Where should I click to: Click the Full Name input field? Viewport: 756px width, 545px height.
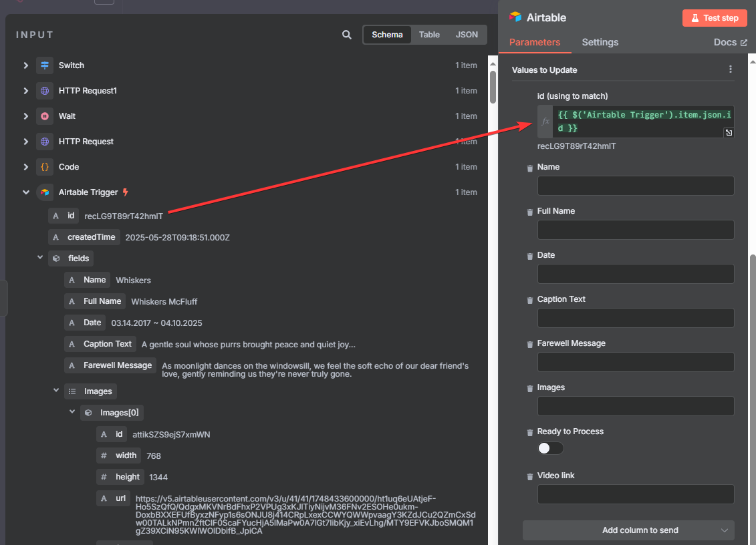click(636, 230)
